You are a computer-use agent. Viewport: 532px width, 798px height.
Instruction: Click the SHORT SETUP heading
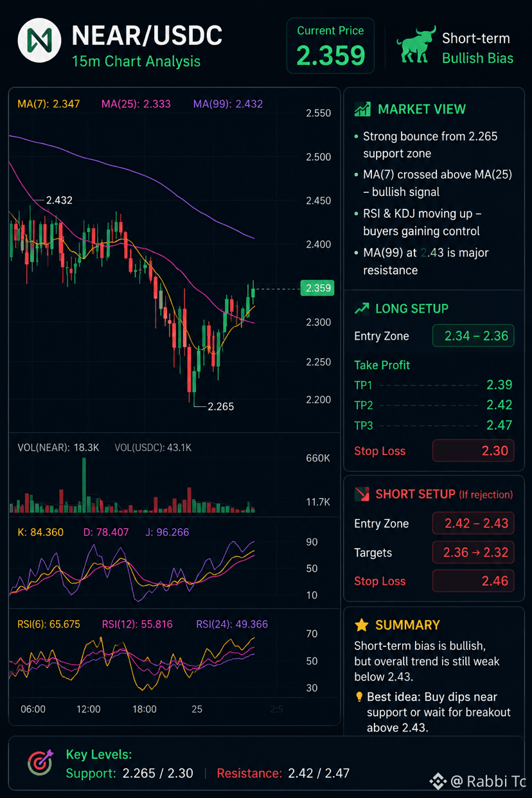[x=414, y=494]
